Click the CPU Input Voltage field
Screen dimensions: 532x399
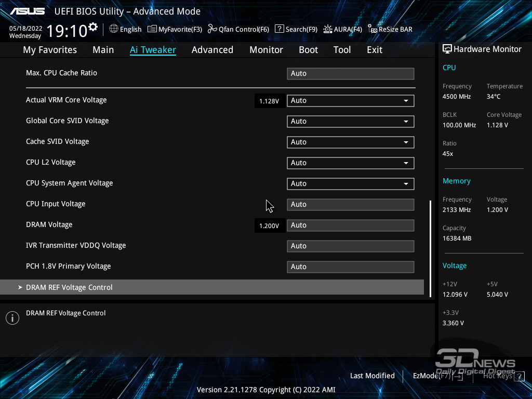351,204
